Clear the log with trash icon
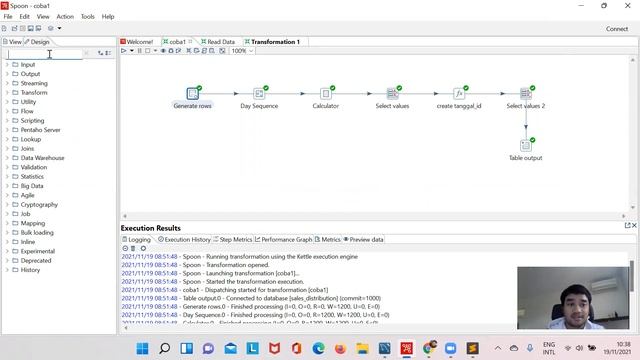The width and height of the screenshot is (640, 360). pyautogui.click(x=133, y=248)
